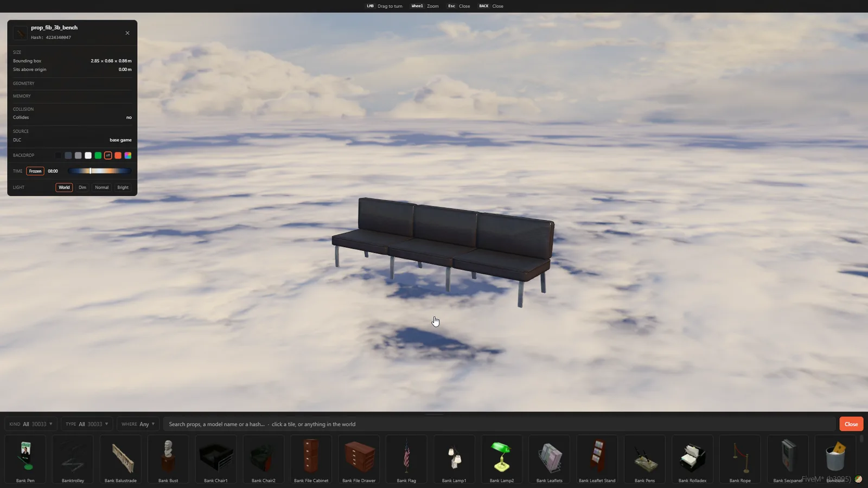Open the Bank Rolladex prop

693,459
